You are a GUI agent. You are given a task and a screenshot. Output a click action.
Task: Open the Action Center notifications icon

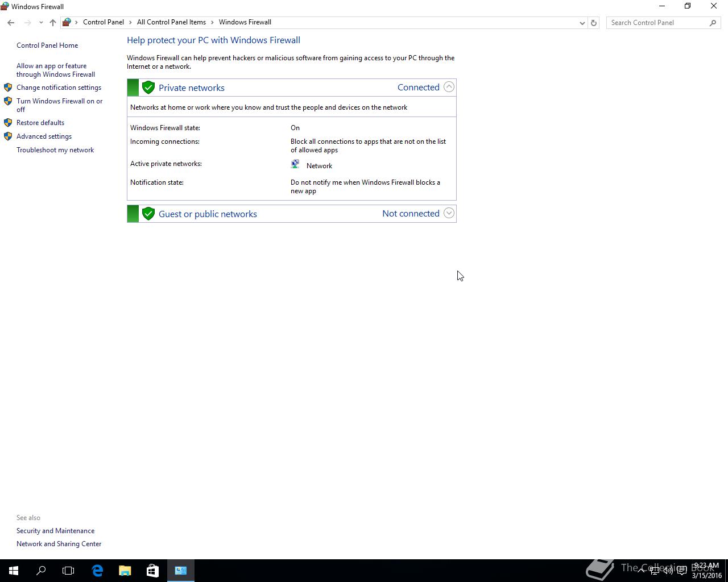(x=681, y=571)
